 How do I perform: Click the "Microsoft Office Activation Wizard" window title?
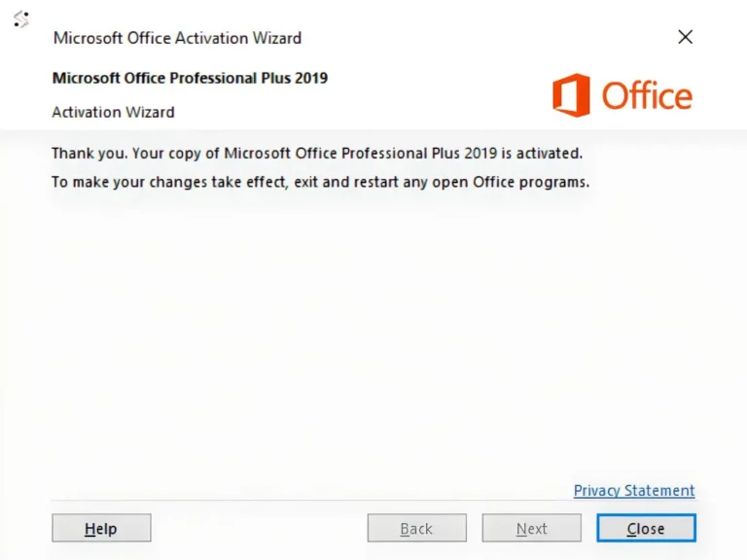coord(177,38)
